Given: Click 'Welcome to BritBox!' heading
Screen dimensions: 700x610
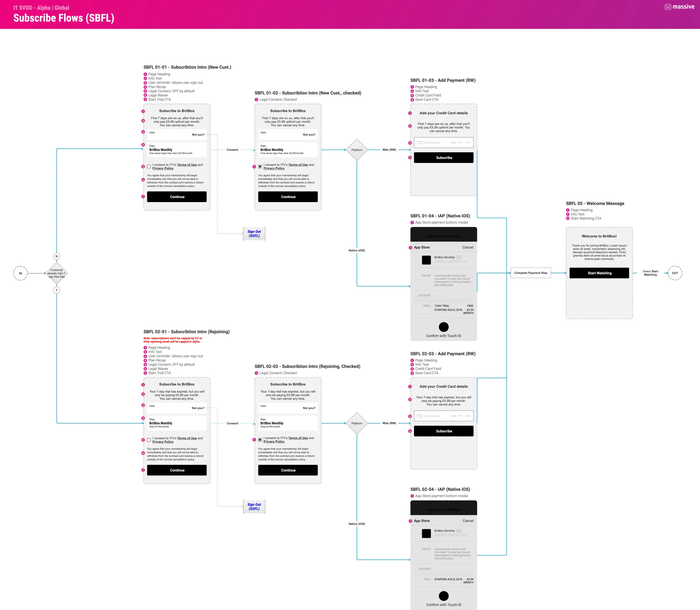Looking at the screenshot, I should [x=599, y=236].
